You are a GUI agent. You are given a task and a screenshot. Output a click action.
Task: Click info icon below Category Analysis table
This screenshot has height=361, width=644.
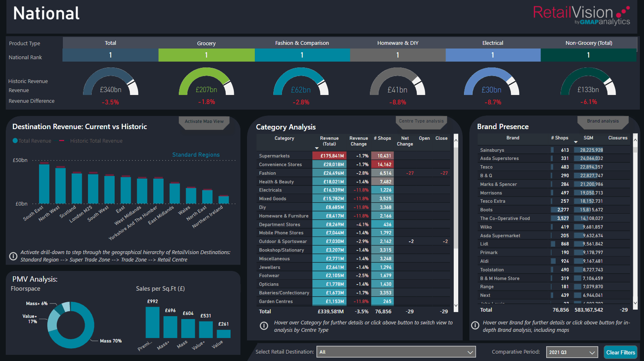coord(264,326)
